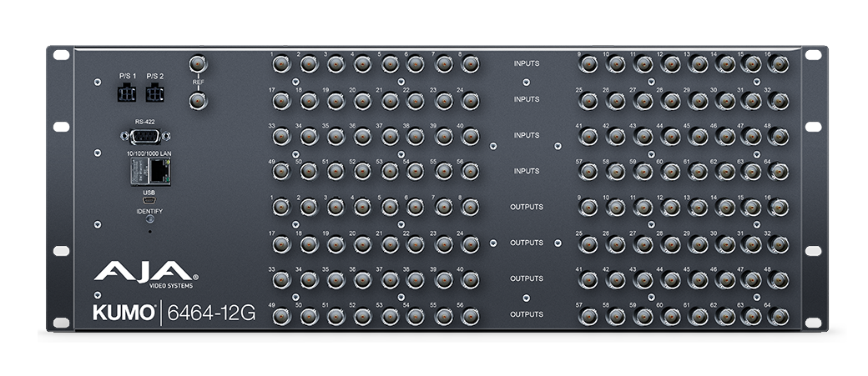Select the upper REF BNC connector

[197, 64]
